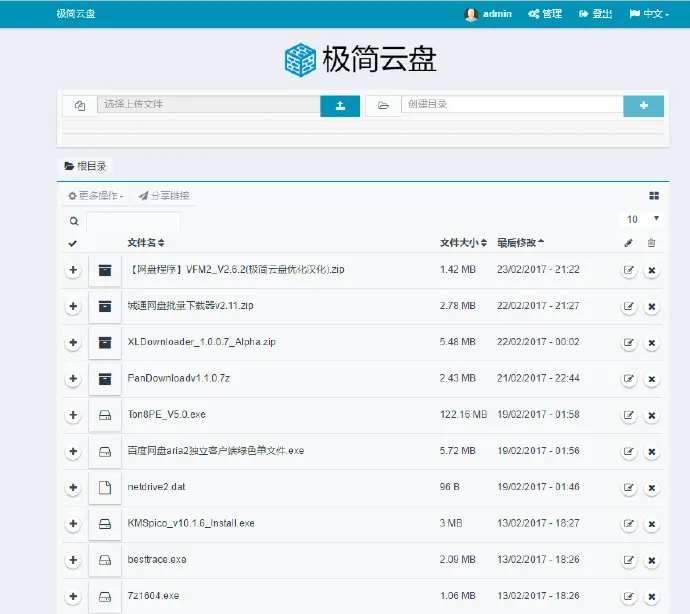Select the KMSpico_v10.1.6_Install.exe row
This screenshot has width=690, height=614.
[73, 523]
